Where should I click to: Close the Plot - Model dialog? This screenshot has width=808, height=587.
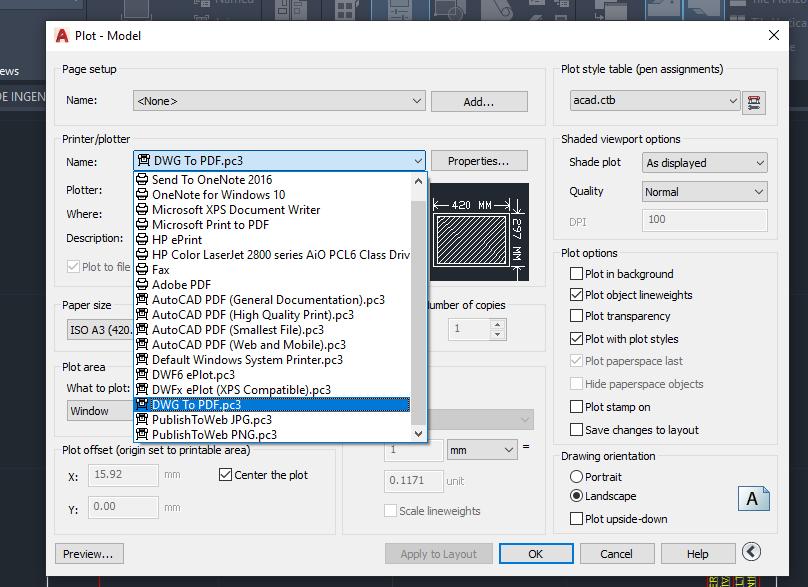(x=773, y=35)
